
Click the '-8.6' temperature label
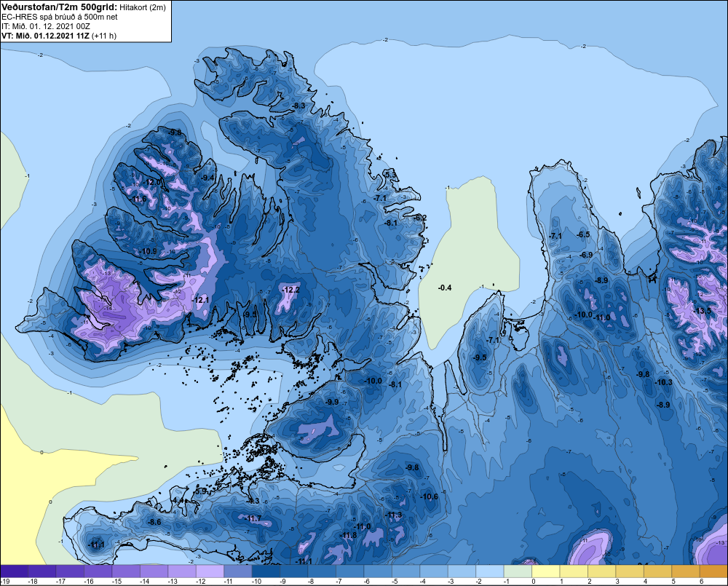[x=154, y=522]
